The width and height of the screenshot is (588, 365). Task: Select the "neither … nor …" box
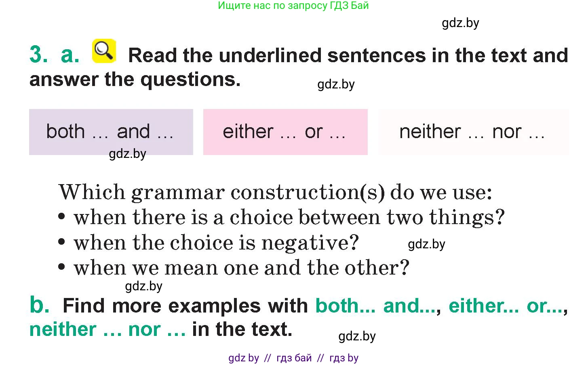pyautogui.click(x=473, y=132)
